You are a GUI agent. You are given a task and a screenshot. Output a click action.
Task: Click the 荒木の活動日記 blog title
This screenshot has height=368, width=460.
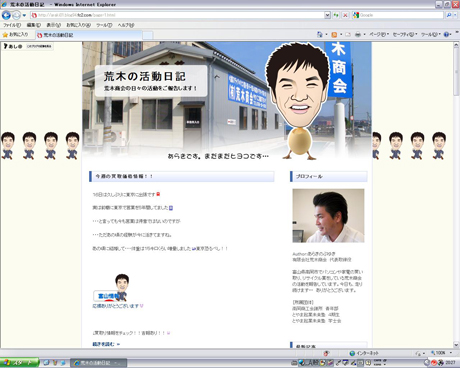point(145,76)
